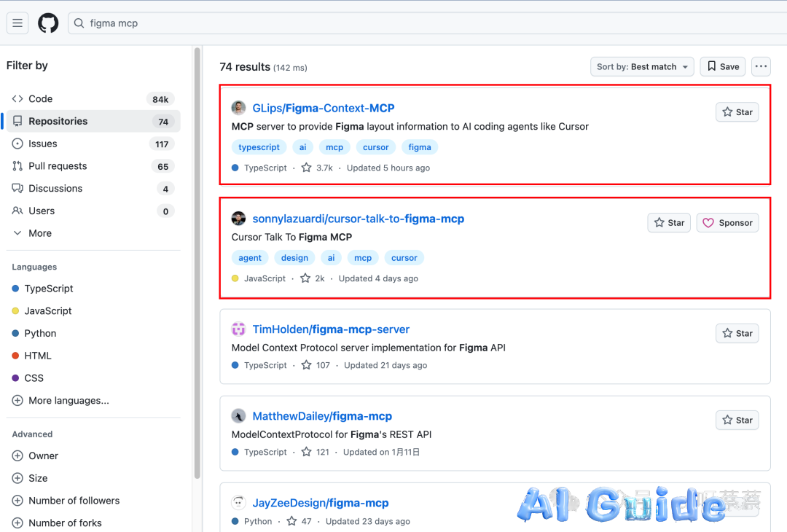Open Sort by Best match dropdown
Image resolution: width=787 pixels, height=532 pixels.
642,67
